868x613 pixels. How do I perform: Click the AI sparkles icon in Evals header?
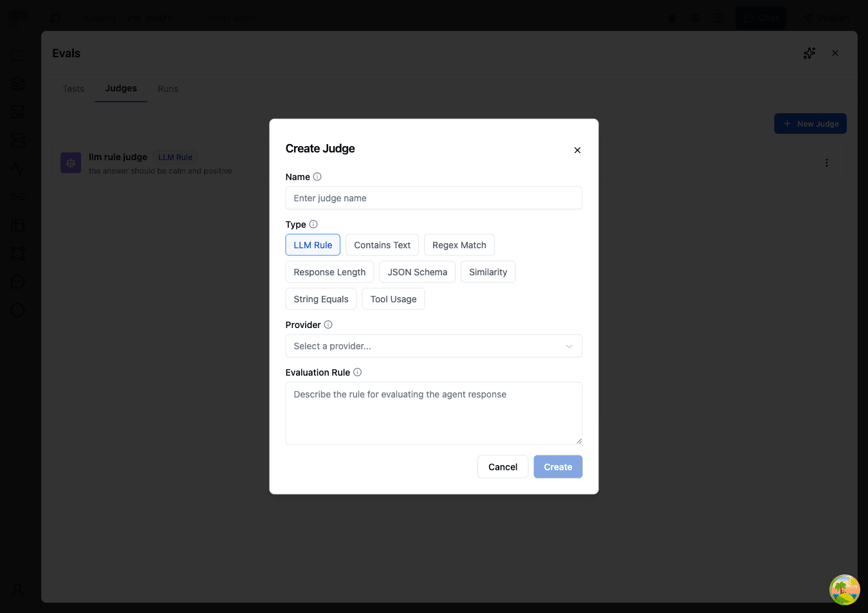point(809,53)
